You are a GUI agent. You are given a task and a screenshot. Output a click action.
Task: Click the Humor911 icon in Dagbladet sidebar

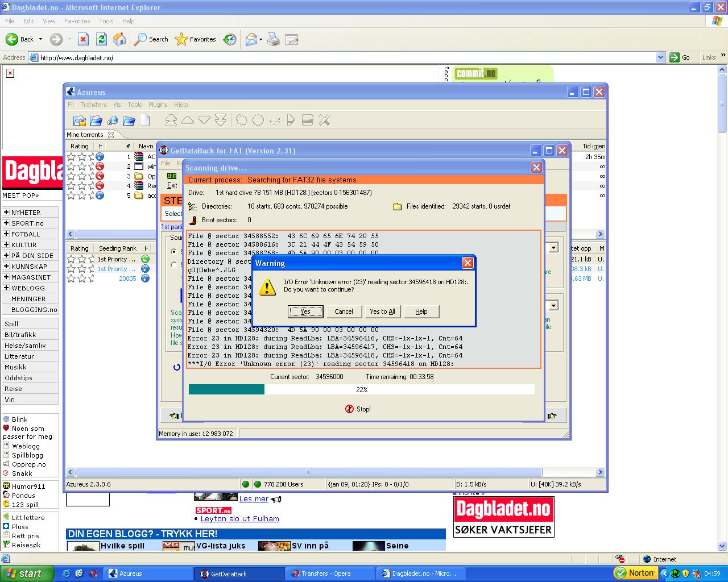6,487
